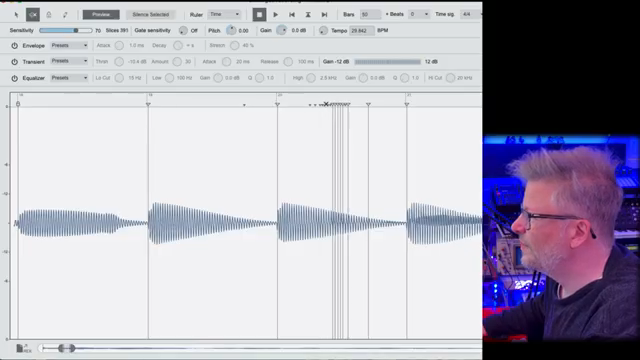The image size is (640, 360).
Task: Open the Beats dropdown
Action: click(x=419, y=14)
